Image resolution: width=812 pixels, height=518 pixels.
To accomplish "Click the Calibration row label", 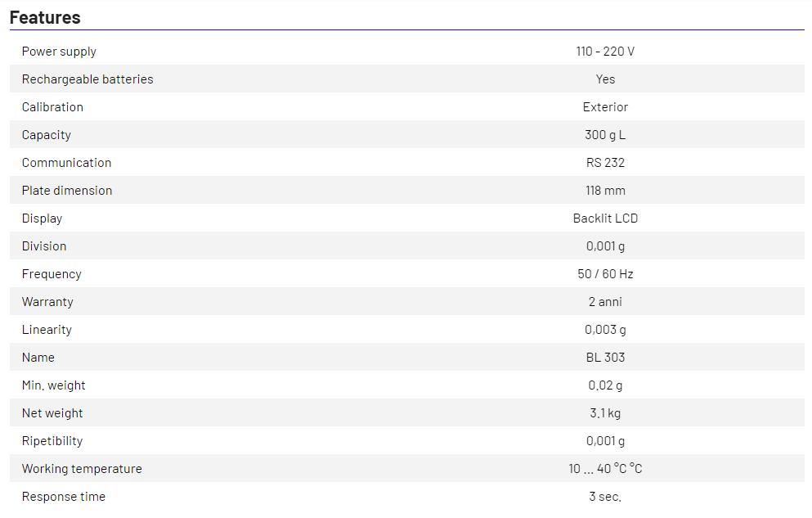I will 52,107.
